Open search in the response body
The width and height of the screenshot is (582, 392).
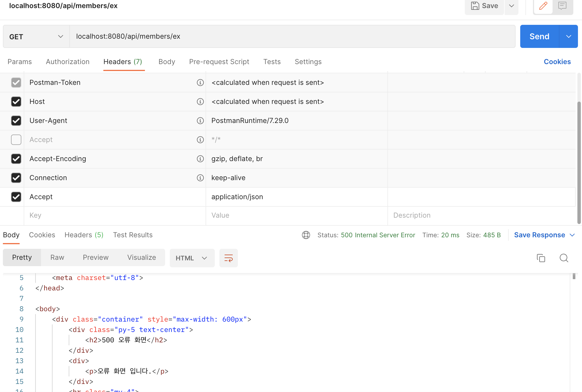coord(564,258)
